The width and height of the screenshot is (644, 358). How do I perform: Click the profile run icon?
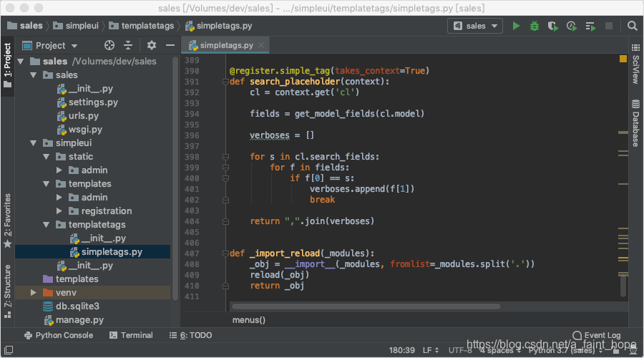[x=572, y=26]
